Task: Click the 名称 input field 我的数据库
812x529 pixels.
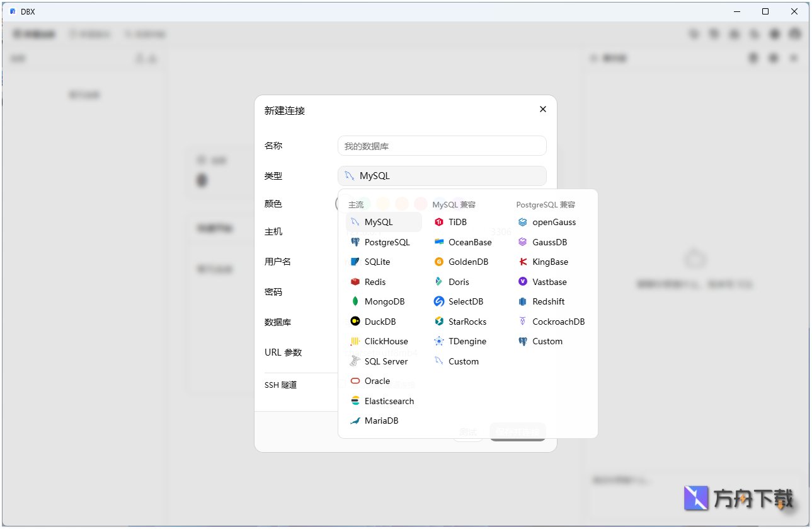Action: [442, 146]
